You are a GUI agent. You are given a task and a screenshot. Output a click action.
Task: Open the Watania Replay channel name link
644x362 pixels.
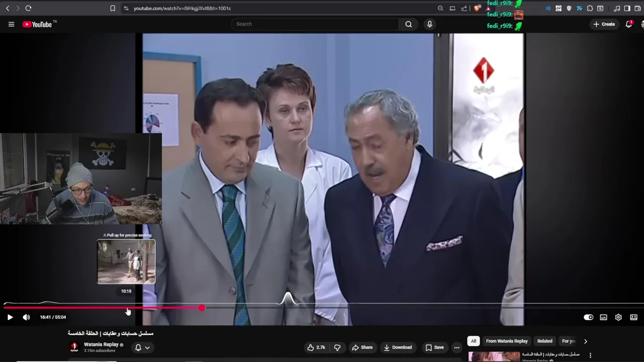pos(101,344)
